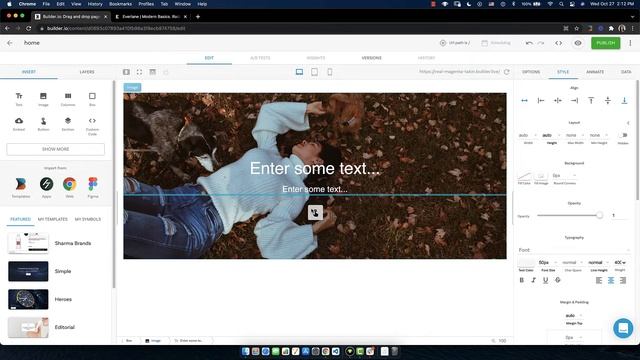Open the Line Height dropdown
The width and height of the screenshot is (640, 360).
point(599,262)
